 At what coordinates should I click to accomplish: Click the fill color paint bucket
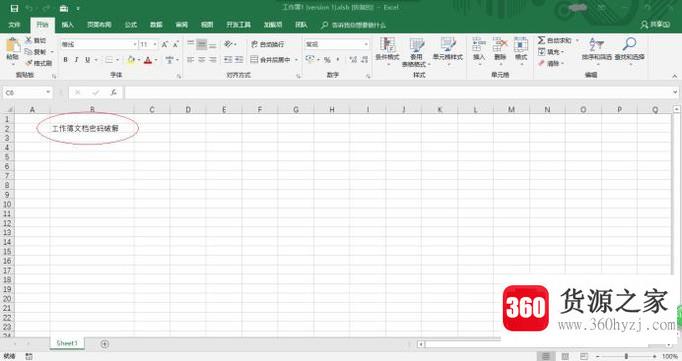click(x=131, y=60)
